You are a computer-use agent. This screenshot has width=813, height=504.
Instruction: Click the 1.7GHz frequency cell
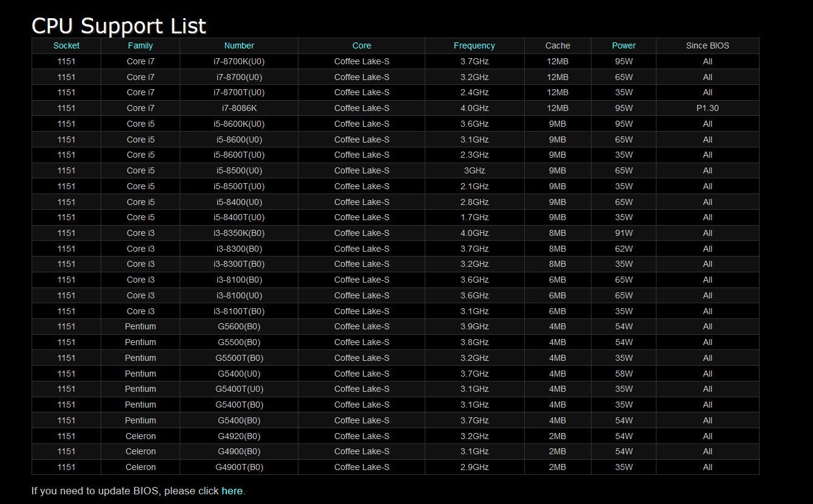(x=474, y=217)
